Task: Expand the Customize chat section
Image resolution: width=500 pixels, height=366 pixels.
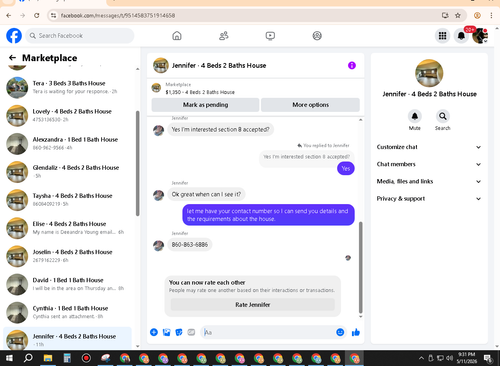Action: 429,147
